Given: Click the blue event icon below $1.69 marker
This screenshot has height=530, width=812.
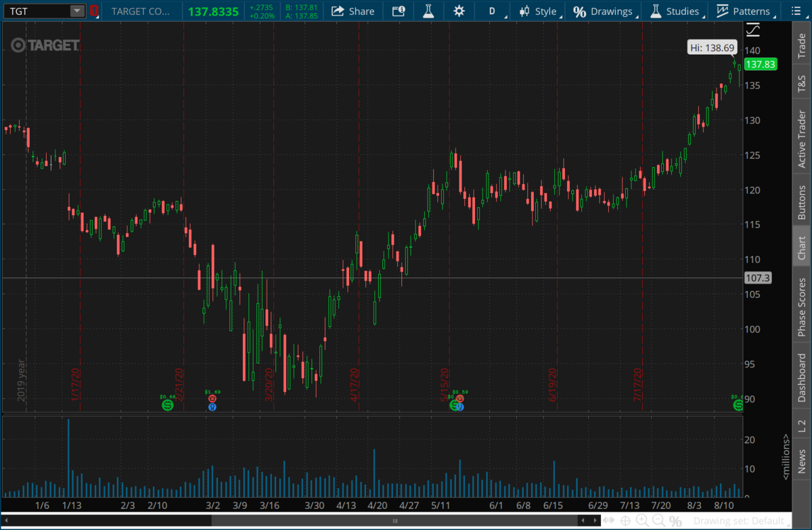Looking at the screenshot, I should (x=212, y=407).
